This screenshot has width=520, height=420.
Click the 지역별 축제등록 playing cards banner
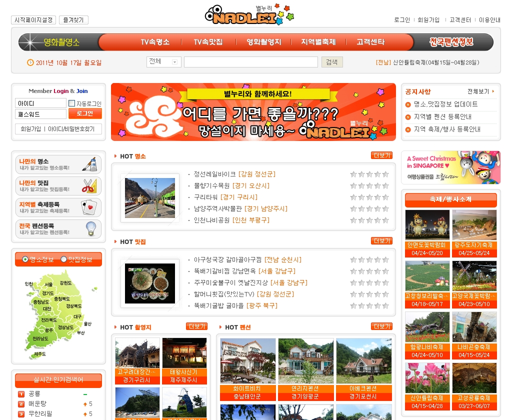point(58,207)
